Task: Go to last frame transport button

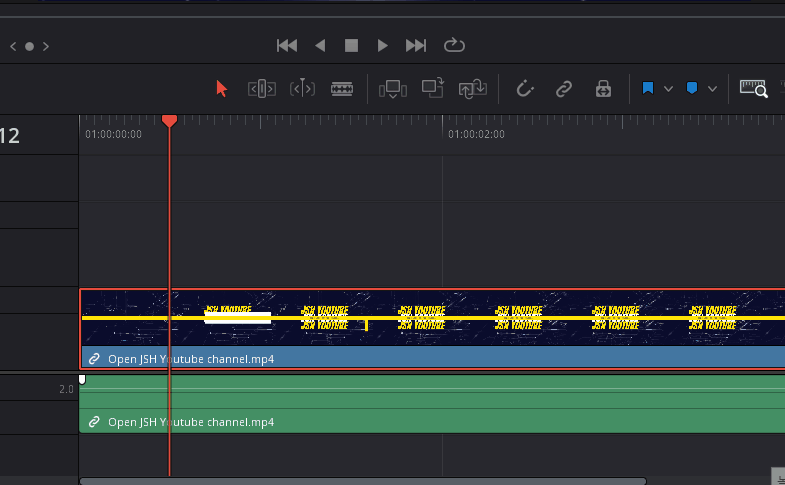Action: [416, 46]
